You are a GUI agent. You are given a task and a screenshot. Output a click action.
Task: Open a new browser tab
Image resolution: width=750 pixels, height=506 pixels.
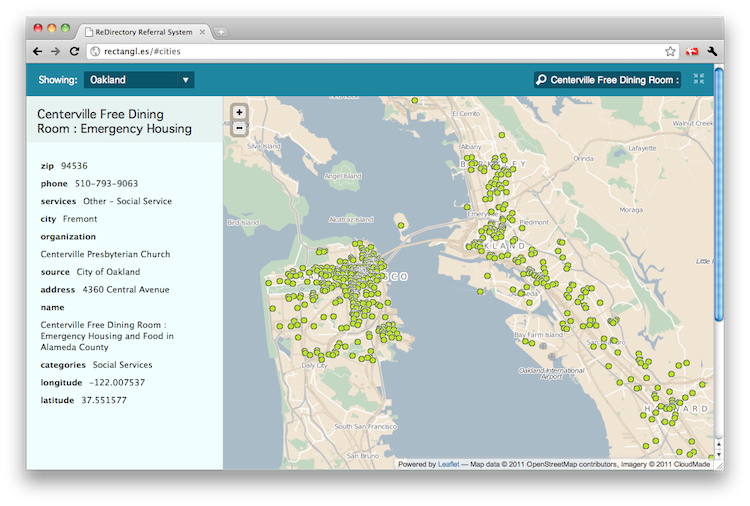coord(221,33)
